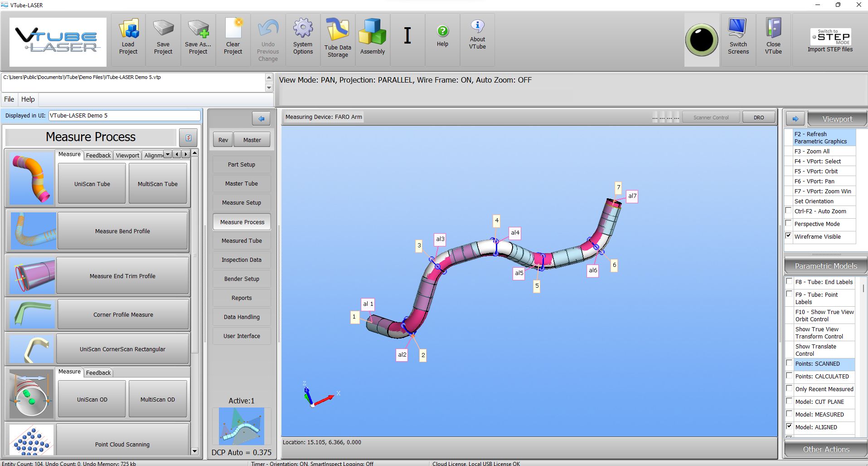Open the Assembly blocks icon

372,32
